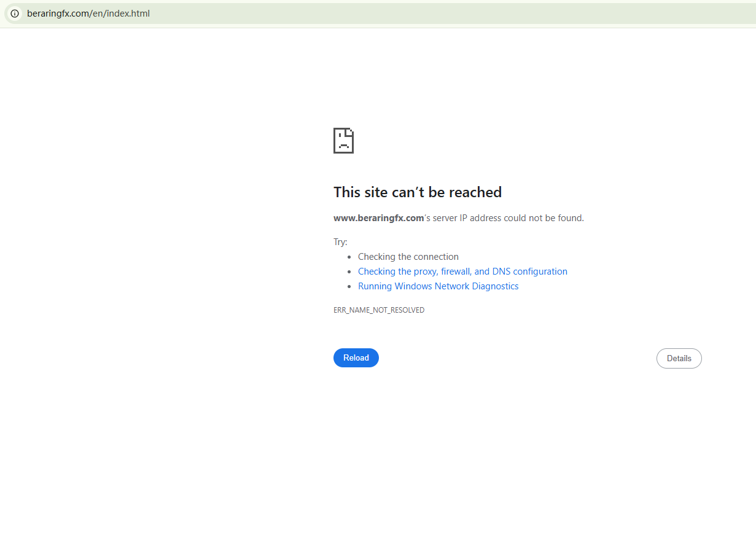Open proxy, firewall, and DNS configuration link

coord(462,272)
